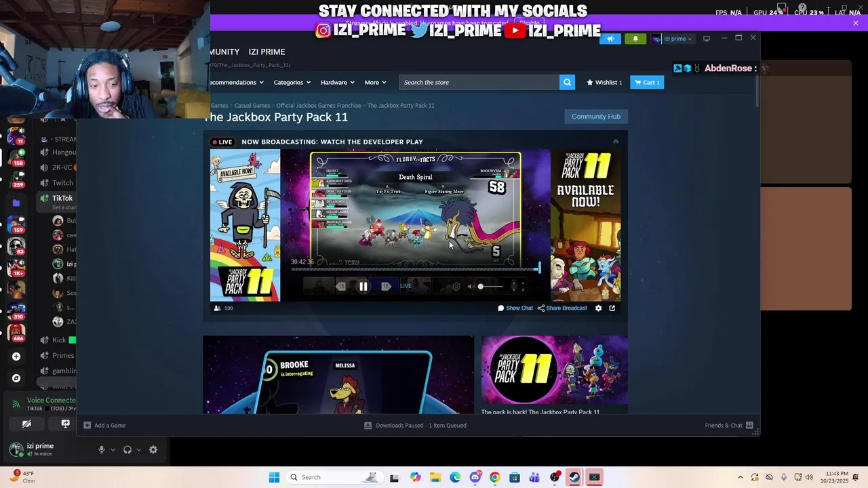Open broadcast settings gear beside Share Broadcast
The width and height of the screenshot is (868, 488).
click(x=598, y=308)
